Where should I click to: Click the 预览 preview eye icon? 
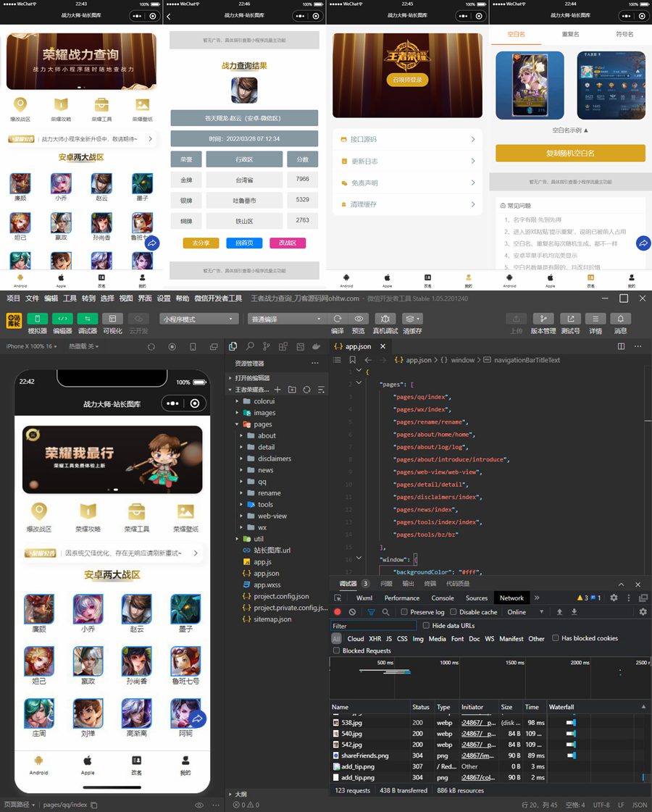(x=359, y=319)
